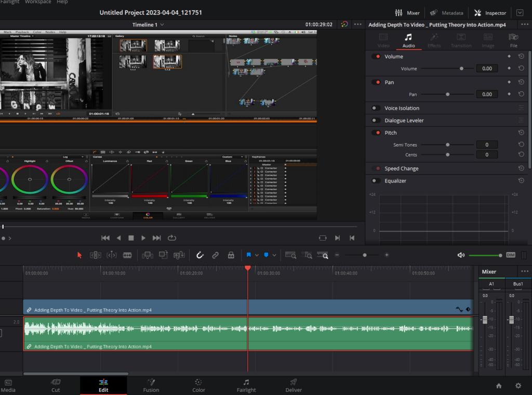Click the Overwrite Clip icon
The height and width of the screenshot is (395, 532).
pyautogui.click(x=163, y=255)
